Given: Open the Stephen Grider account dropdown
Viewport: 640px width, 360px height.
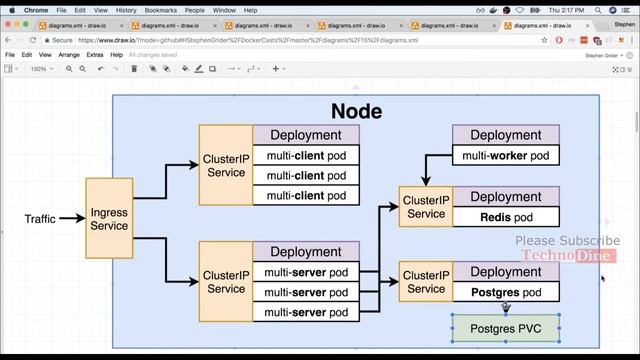Looking at the screenshot, I should pos(604,56).
